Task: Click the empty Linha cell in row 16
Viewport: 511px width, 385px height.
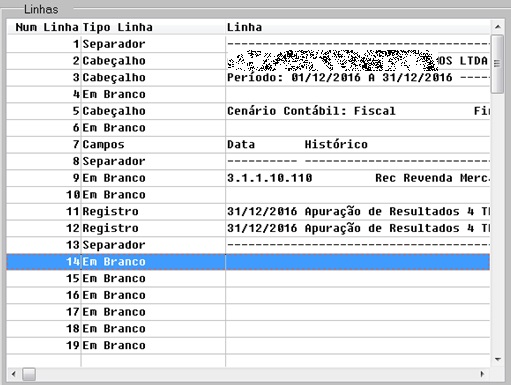Action: pyautogui.click(x=358, y=295)
